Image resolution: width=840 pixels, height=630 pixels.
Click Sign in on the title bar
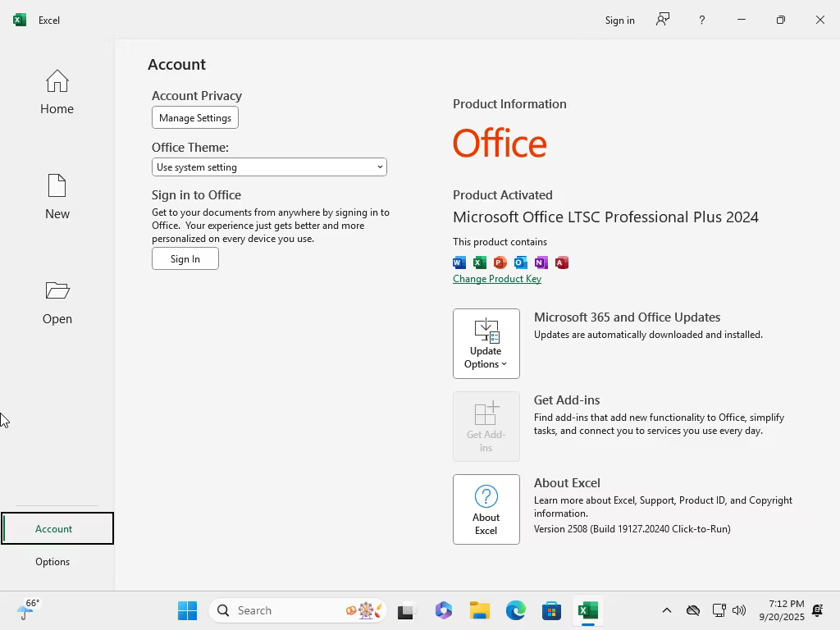[620, 21]
